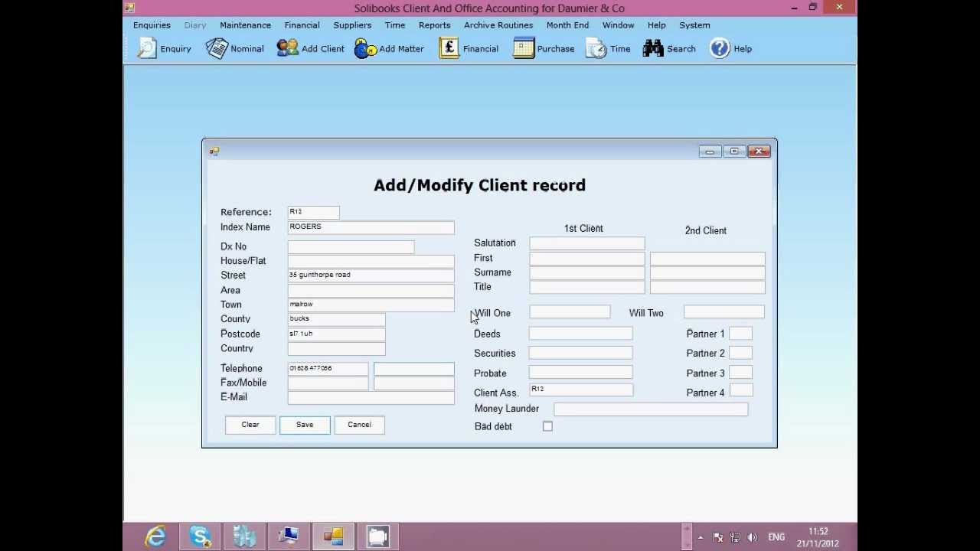Click the Area field
This screenshot has height=551, width=980.
(x=371, y=290)
